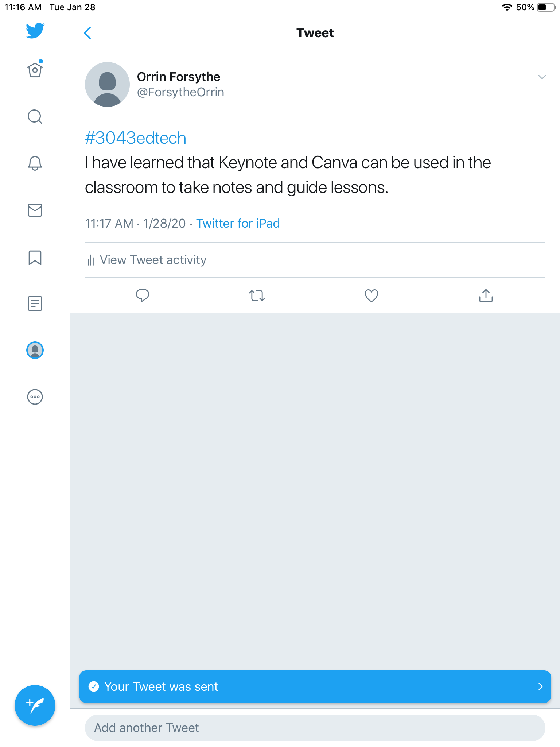Open the #3043edtech hashtag link
The image size is (560, 747).
[x=136, y=138]
